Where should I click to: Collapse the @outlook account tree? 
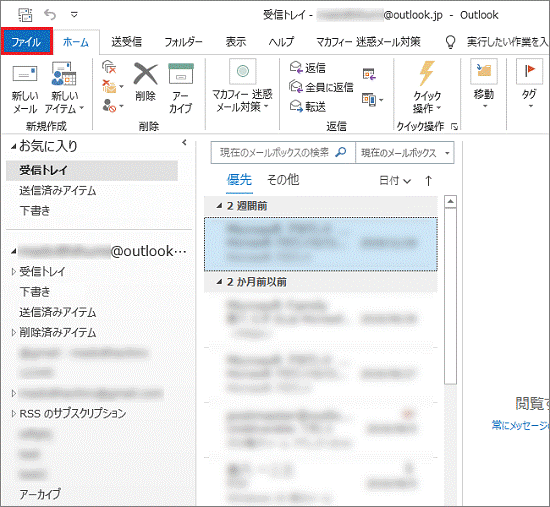[x=13, y=251]
